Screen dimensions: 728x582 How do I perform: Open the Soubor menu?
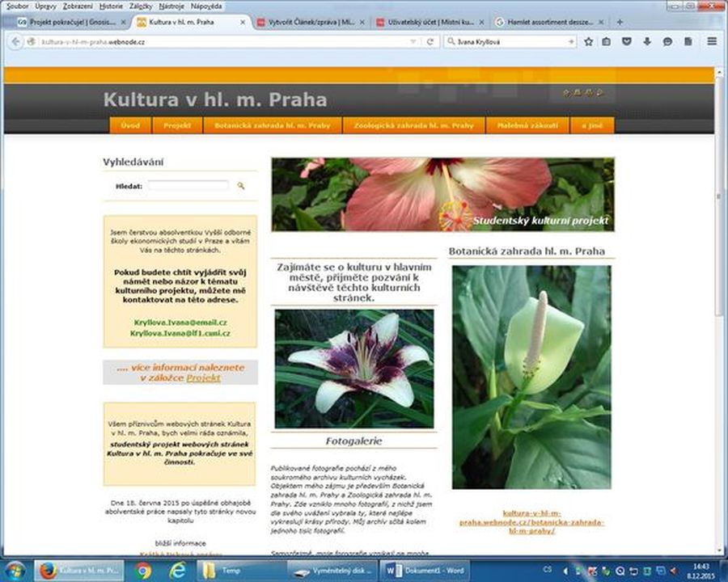[x=17, y=6]
